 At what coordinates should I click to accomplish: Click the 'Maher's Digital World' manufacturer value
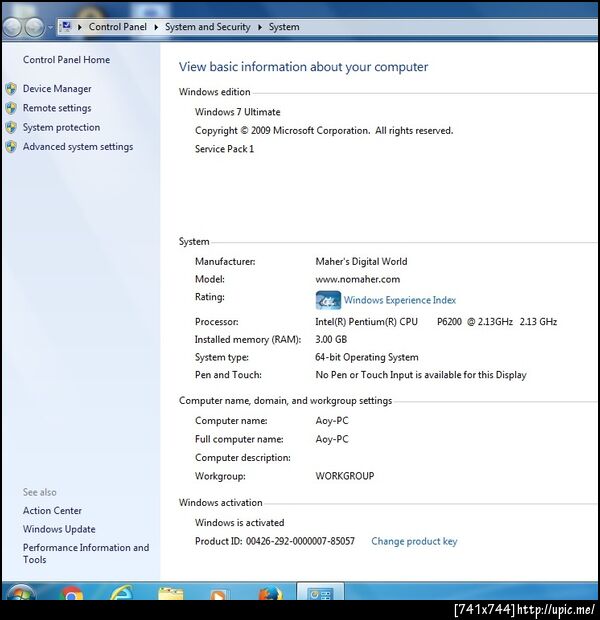[361, 261]
